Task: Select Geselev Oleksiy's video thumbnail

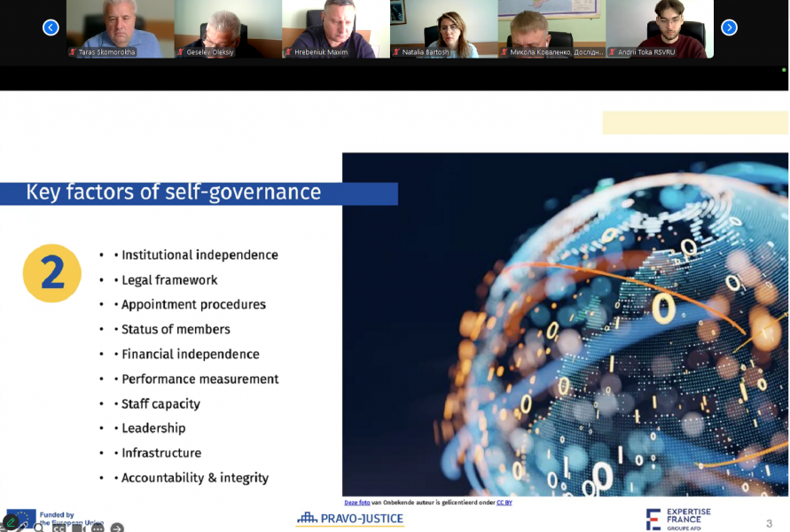Action: (x=228, y=28)
